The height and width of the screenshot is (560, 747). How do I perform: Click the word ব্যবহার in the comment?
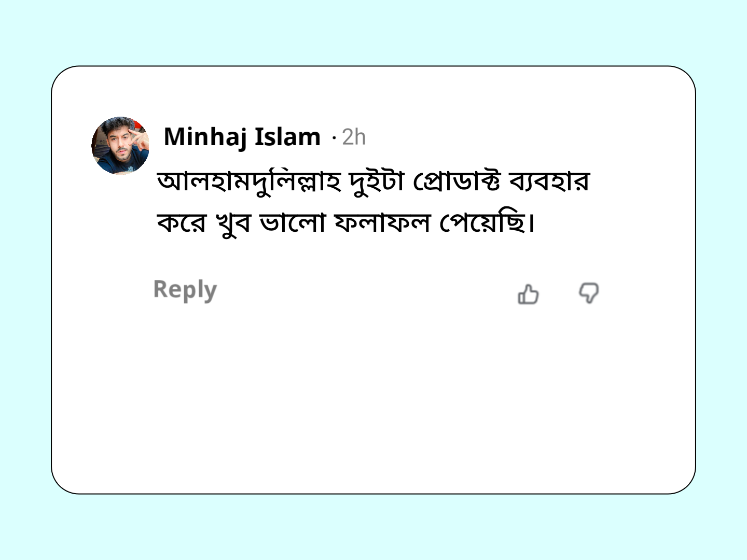tap(549, 182)
